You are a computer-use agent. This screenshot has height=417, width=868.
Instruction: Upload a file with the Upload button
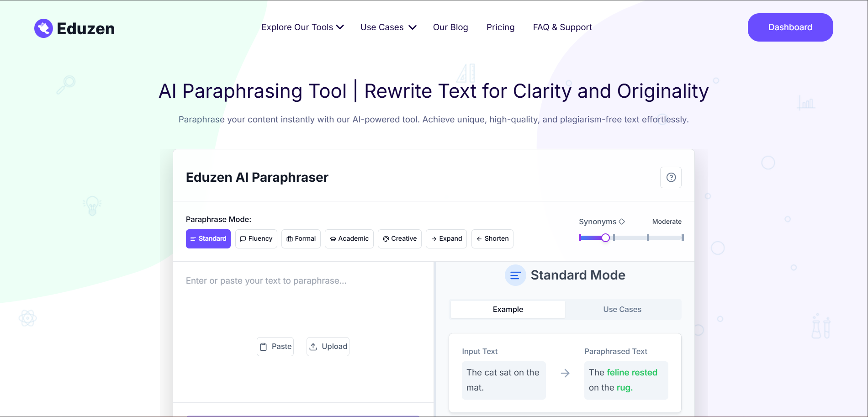[x=328, y=347]
